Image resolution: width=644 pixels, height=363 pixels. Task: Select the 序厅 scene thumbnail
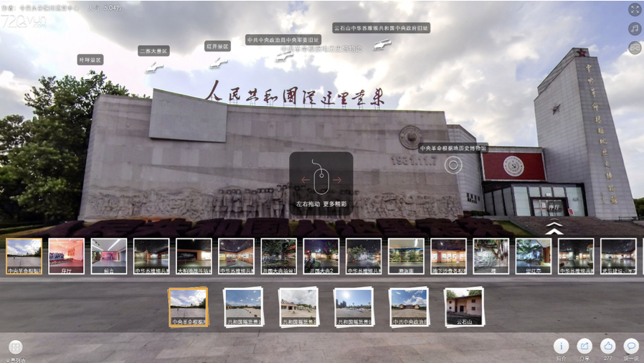[x=66, y=255]
